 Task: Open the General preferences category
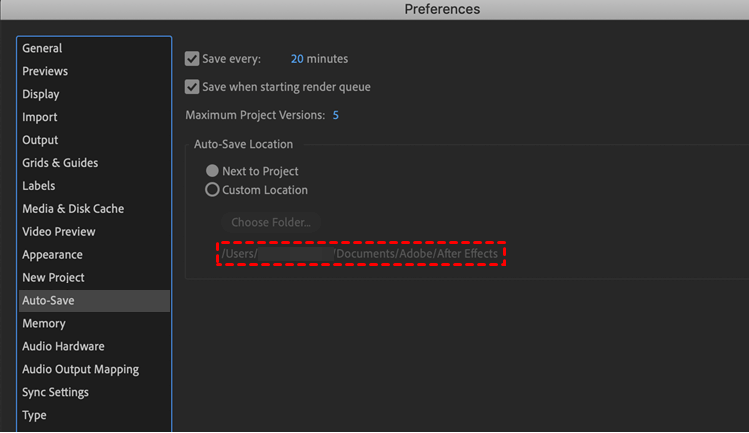click(42, 48)
